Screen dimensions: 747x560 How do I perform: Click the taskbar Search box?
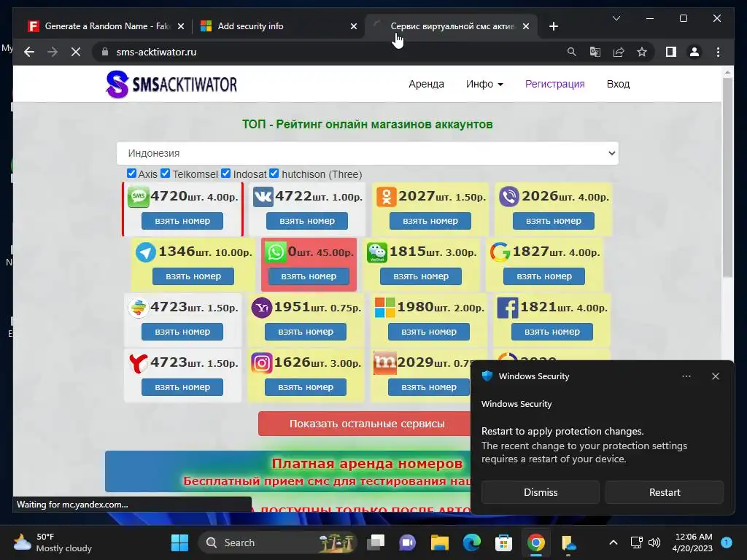point(278,542)
